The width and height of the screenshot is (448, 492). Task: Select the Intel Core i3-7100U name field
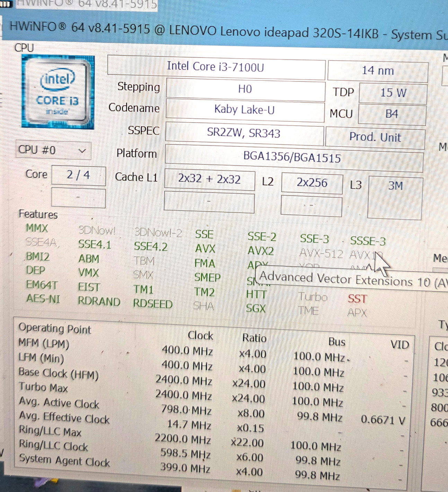216,67
